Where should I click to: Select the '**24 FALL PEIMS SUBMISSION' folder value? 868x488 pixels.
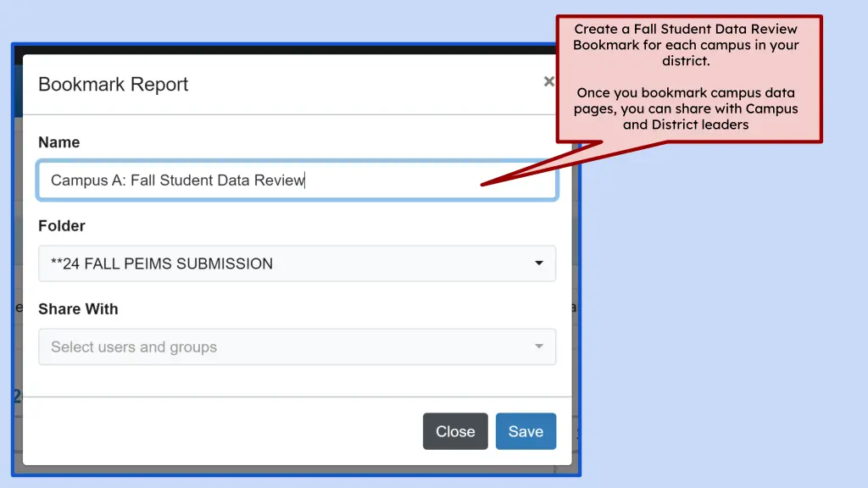pos(162,263)
